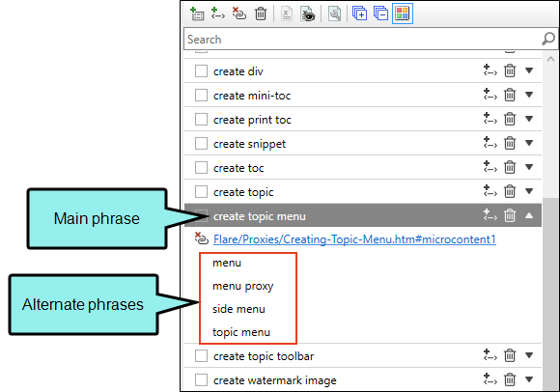This screenshot has width=560, height=392.
Task: Delete the create snippet phrase row
Action: pos(510,143)
